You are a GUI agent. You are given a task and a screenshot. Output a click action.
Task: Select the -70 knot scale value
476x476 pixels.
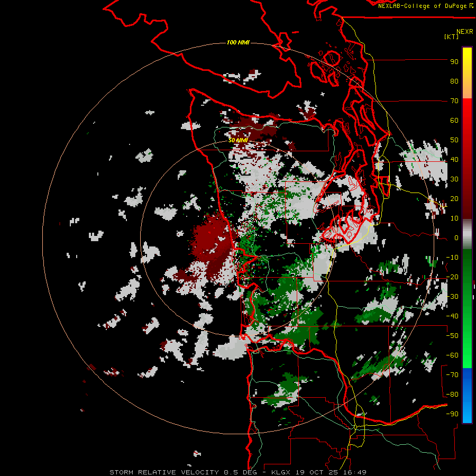452,375
